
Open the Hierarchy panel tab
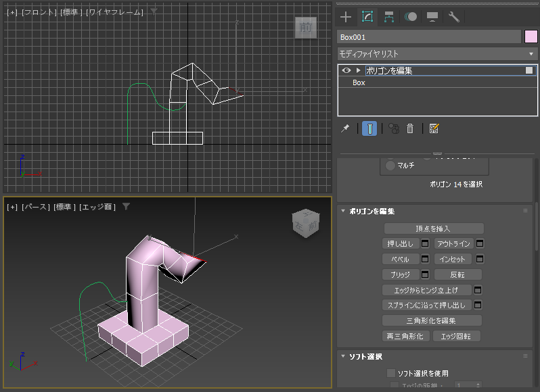point(389,17)
